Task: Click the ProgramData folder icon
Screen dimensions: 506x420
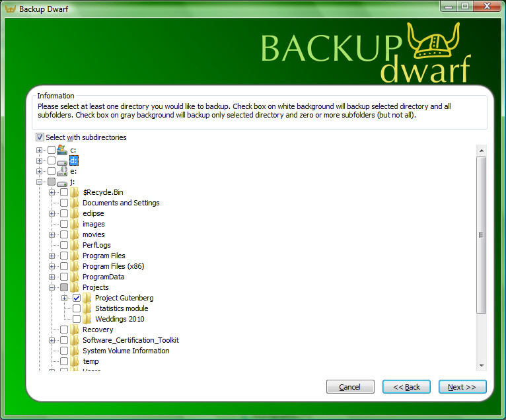Action: (75, 277)
